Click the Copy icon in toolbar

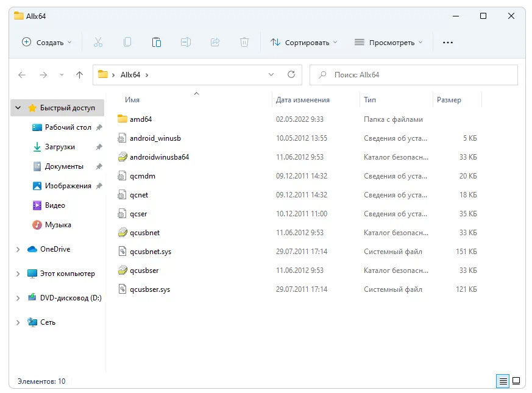[x=127, y=42]
